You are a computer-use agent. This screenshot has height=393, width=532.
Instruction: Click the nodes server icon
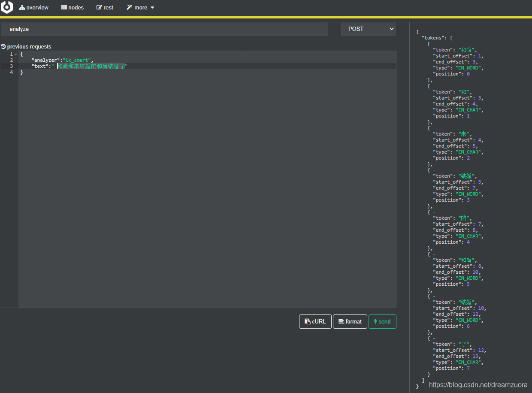[64, 8]
